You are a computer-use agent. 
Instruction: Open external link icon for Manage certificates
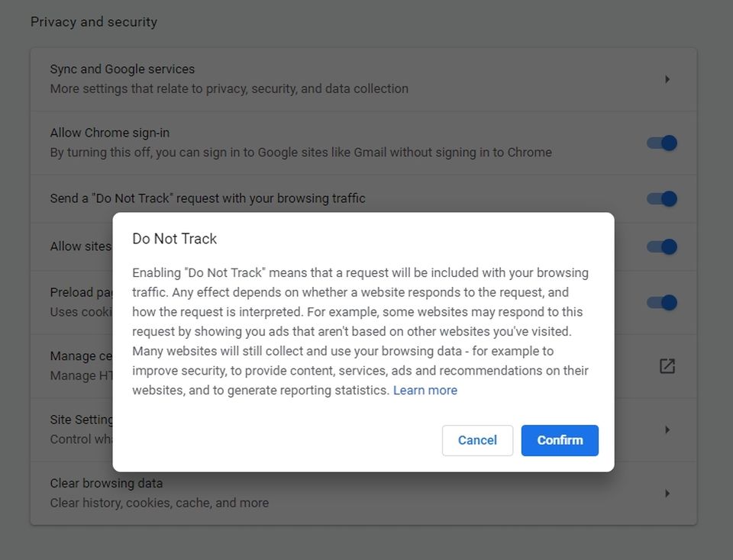(x=667, y=366)
